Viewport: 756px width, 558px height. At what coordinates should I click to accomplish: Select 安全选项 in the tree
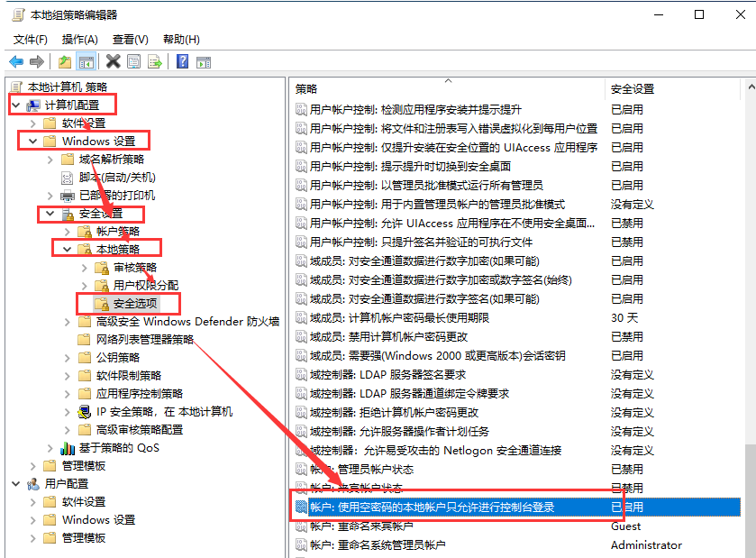pos(135,303)
